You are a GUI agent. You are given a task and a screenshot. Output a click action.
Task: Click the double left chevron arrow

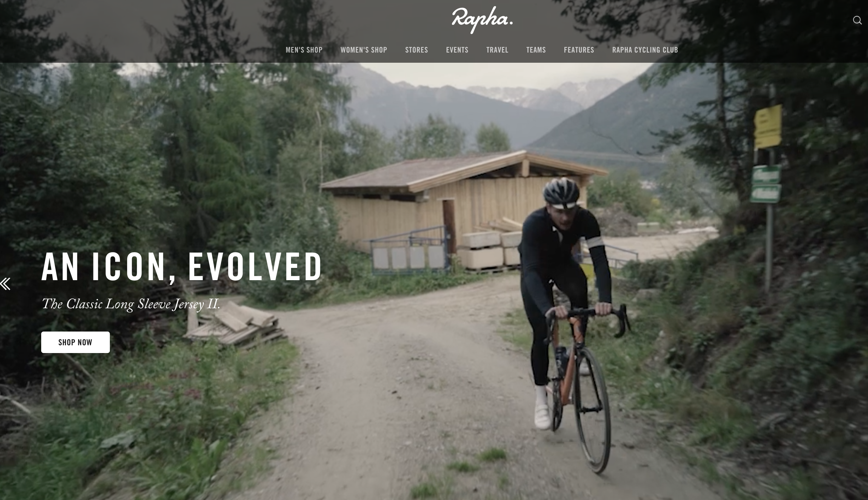point(5,284)
